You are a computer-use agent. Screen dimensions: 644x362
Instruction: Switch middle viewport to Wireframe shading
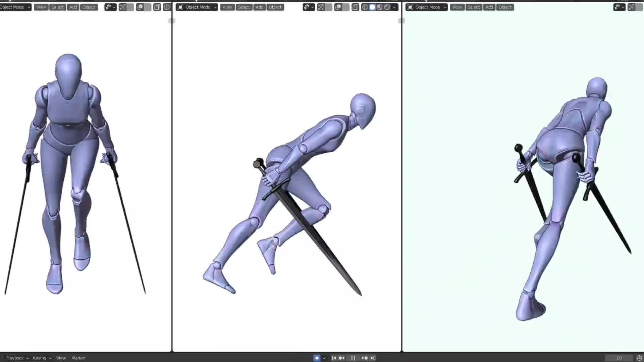pos(365,7)
